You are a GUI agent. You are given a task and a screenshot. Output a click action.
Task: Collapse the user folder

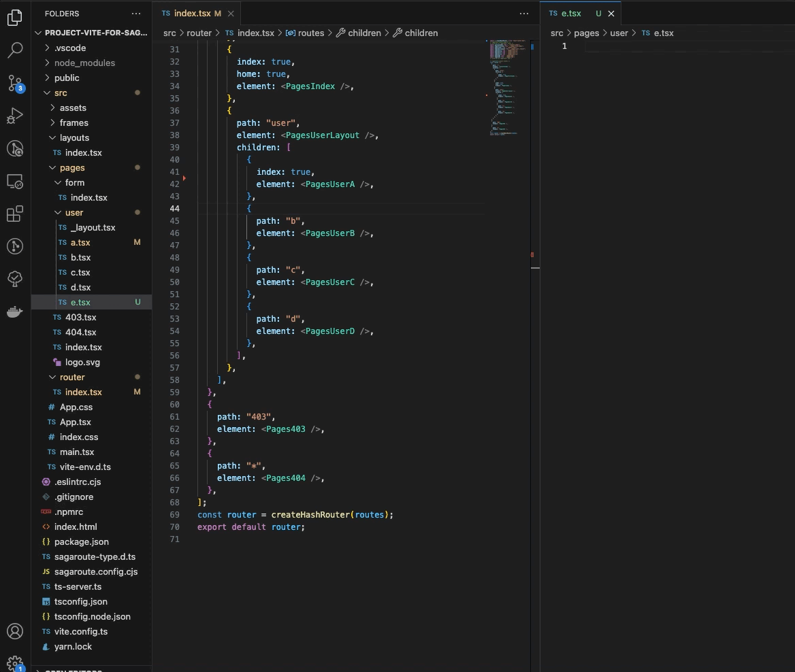point(91,212)
